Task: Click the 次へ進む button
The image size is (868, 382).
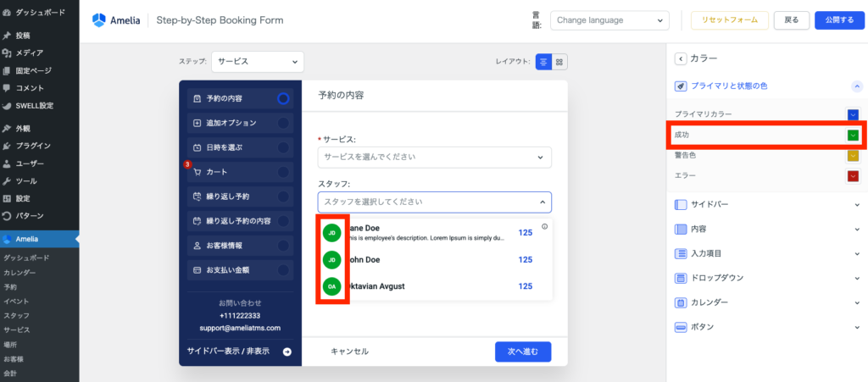Action: [523, 352]
